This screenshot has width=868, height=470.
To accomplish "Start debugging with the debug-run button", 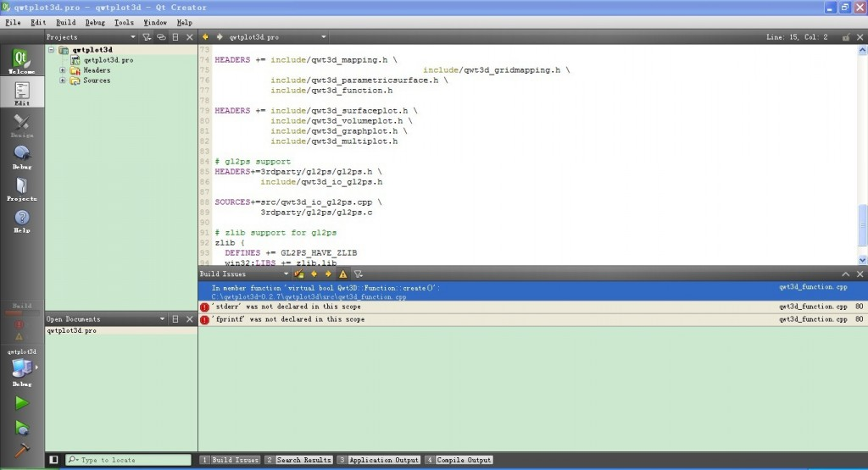I will 22,427.
